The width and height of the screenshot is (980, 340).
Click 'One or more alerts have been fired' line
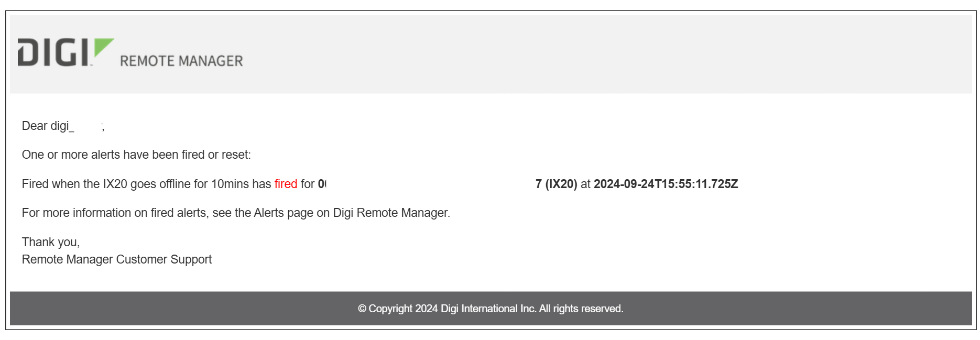(136, 155)
